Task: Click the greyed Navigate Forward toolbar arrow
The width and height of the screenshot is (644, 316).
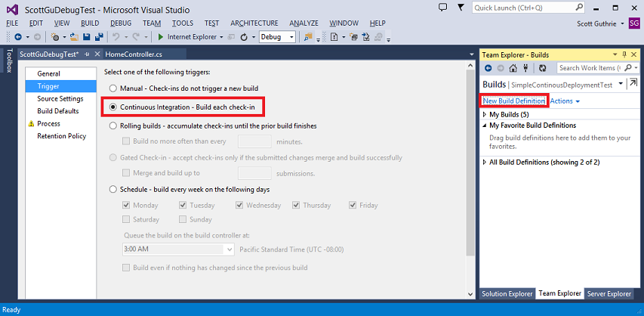Action: pos(37,37)
